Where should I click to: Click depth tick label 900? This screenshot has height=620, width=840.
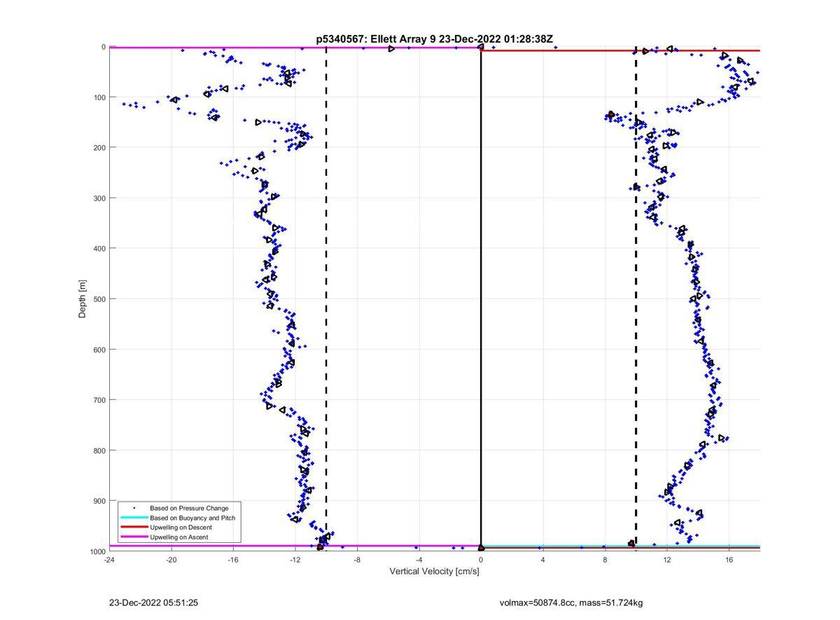click(x=99, y=501)
